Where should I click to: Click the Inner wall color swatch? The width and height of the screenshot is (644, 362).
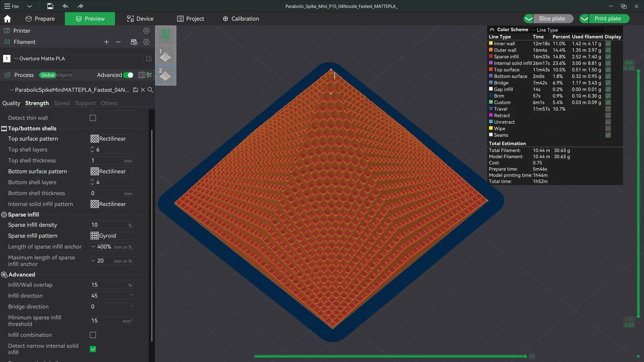491,43
